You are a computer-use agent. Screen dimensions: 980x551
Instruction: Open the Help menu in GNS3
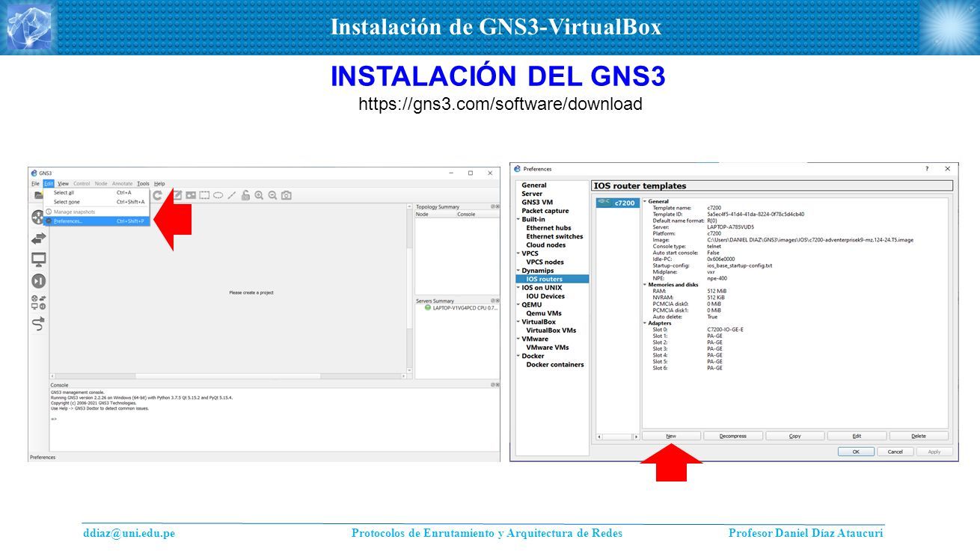[159, 184]
